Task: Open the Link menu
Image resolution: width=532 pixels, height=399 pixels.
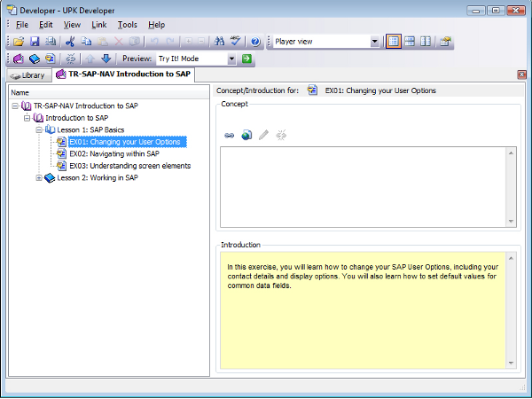Action: coord(99,25)
